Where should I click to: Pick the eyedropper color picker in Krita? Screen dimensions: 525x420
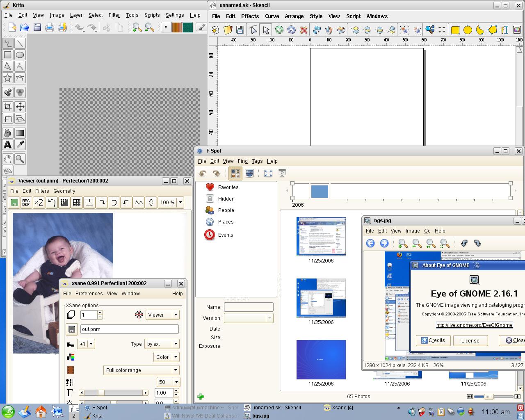click(20, 144)
